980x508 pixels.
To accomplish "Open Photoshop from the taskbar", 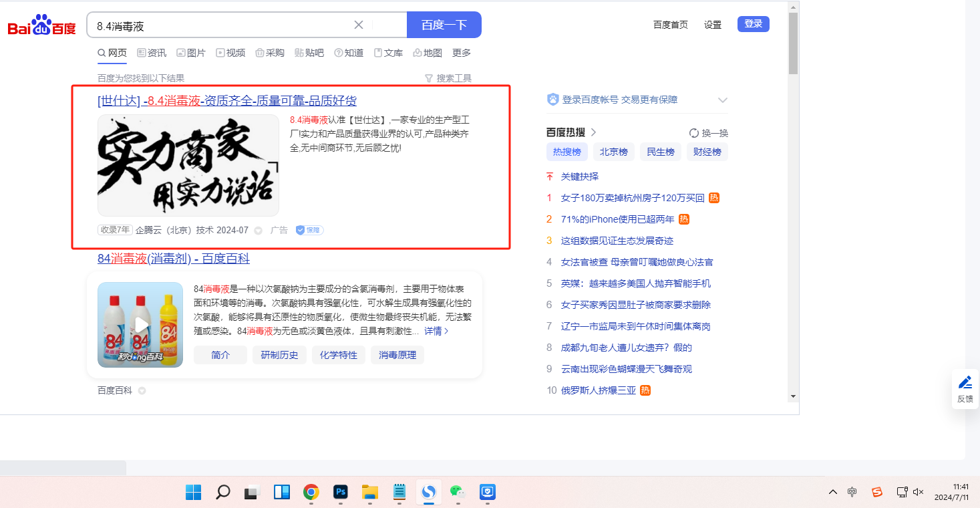I will pos(341,493).
